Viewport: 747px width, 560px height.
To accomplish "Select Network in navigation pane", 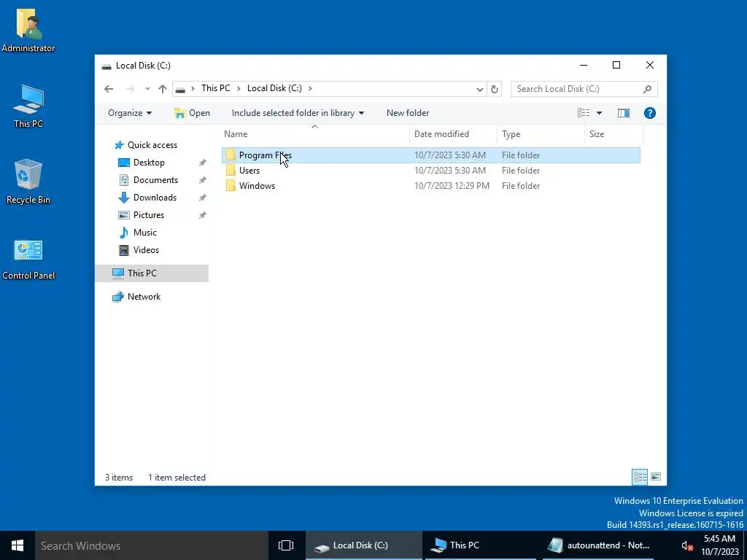I will [144, 297].
